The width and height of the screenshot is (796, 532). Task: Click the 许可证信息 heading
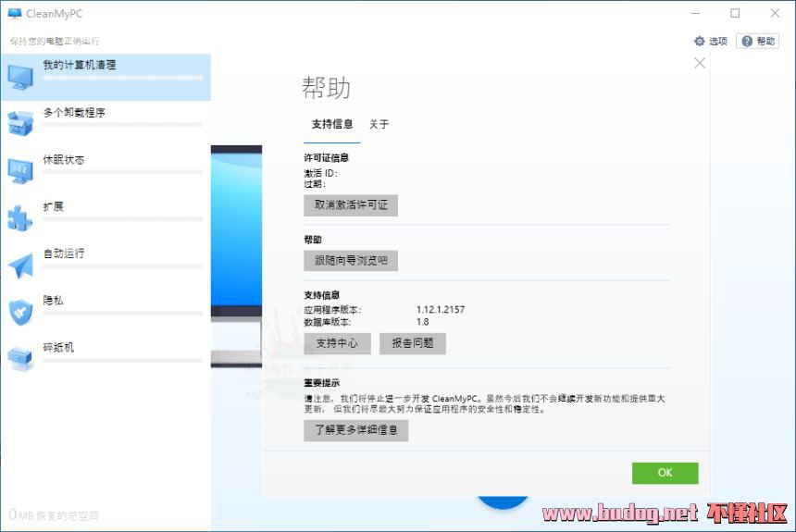(x=326, y=158)
